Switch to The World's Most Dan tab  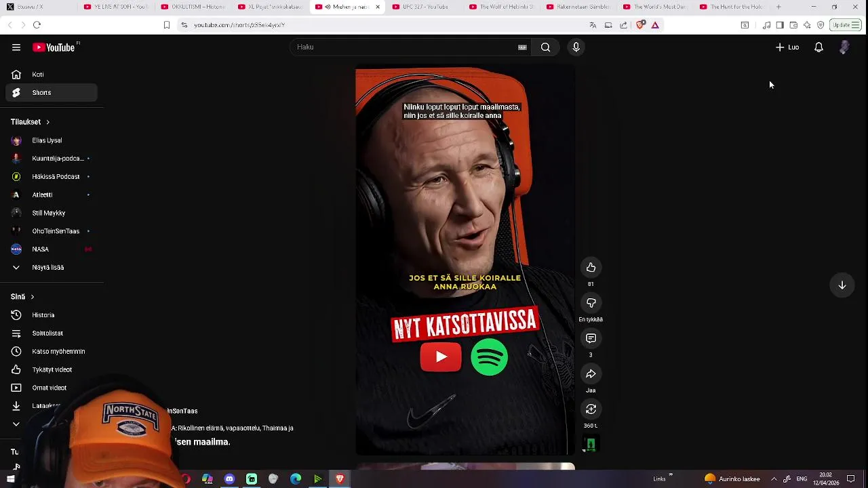tap(655, 7)
